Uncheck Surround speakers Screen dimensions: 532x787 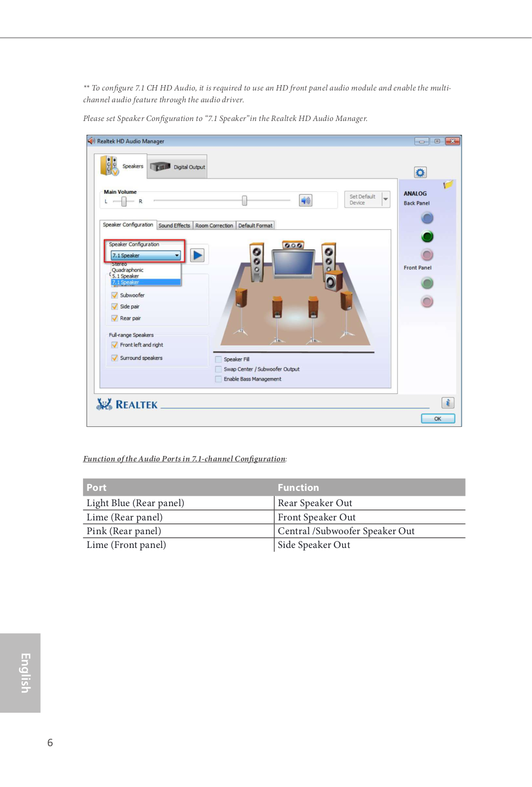point(115,358)
